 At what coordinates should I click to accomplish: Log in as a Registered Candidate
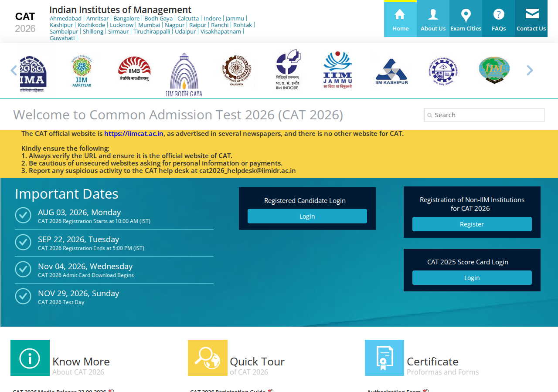(307, 216)
